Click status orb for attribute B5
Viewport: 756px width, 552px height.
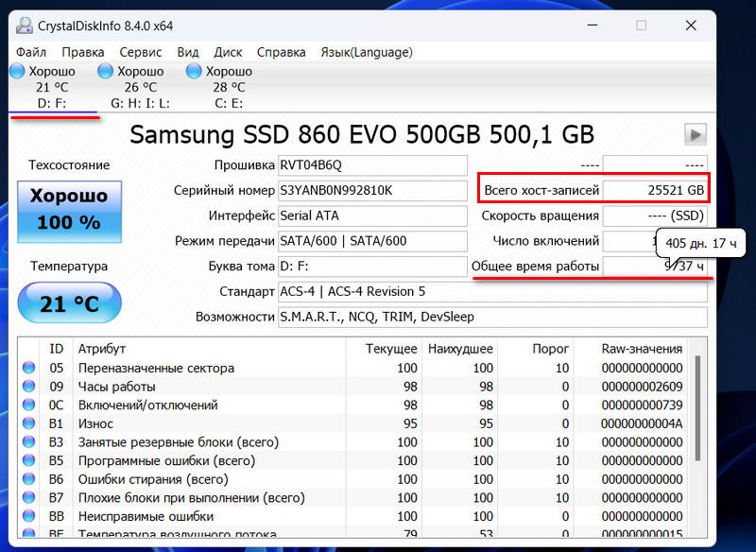(x=29, y=460)
